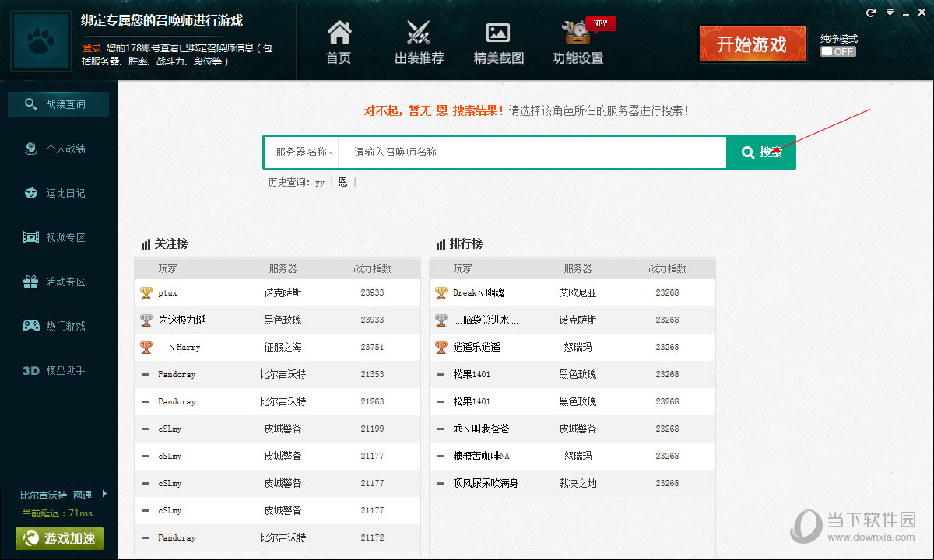This screenshot has height=560, width=934.
Task: Launch the 3D模型助手 tool
Action: (x=58, y=370)
